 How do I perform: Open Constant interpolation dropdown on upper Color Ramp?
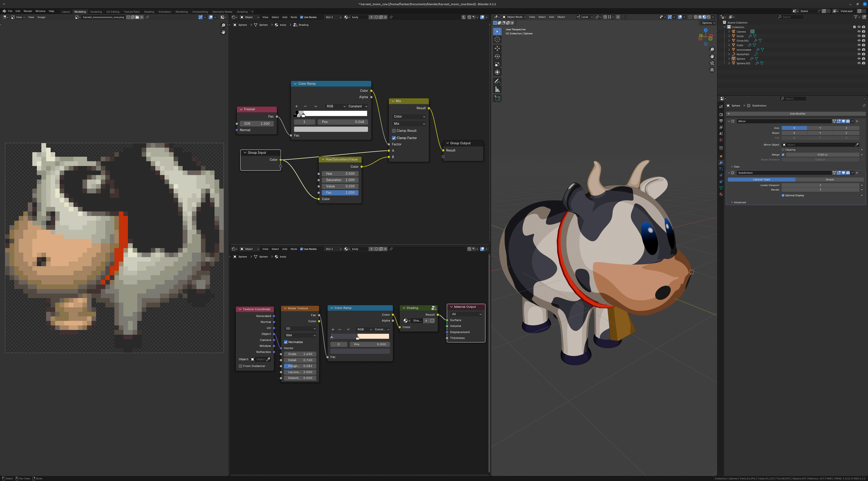357,106
